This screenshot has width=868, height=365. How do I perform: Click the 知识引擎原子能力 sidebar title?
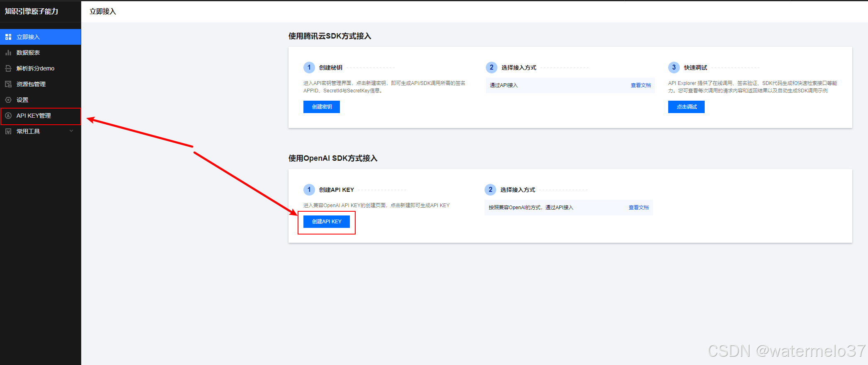tap(32, 12)
